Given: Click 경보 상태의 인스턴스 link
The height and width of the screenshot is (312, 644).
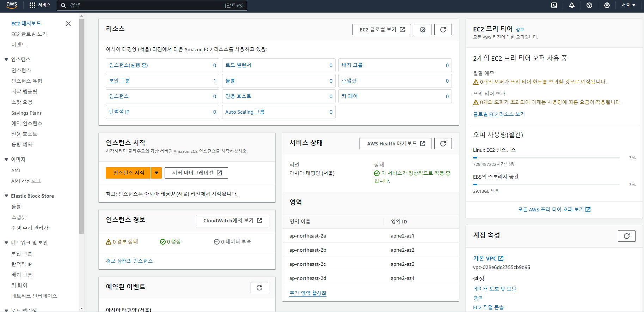Looking at the screenshot, I should point(129,261).
